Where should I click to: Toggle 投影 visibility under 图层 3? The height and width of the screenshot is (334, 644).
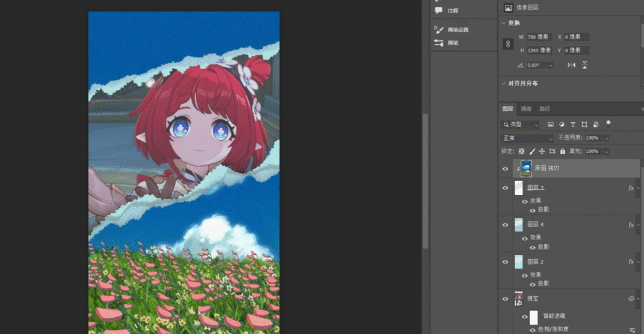coord(532,210)
